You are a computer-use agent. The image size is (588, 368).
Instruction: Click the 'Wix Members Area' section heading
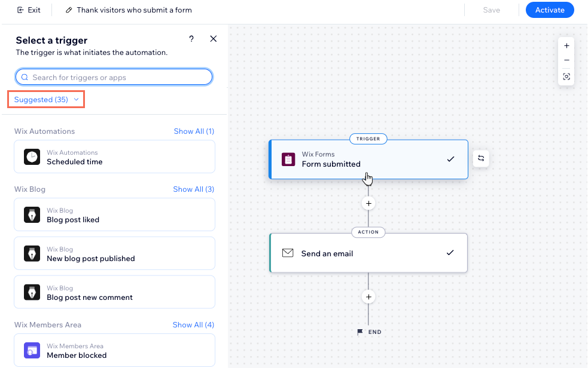pyautogui.click(x=48, y=325)
